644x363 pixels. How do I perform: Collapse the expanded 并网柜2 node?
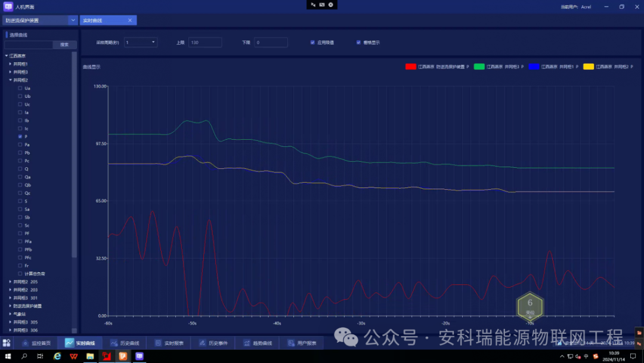pyautogui.click(x=10, y=80)
